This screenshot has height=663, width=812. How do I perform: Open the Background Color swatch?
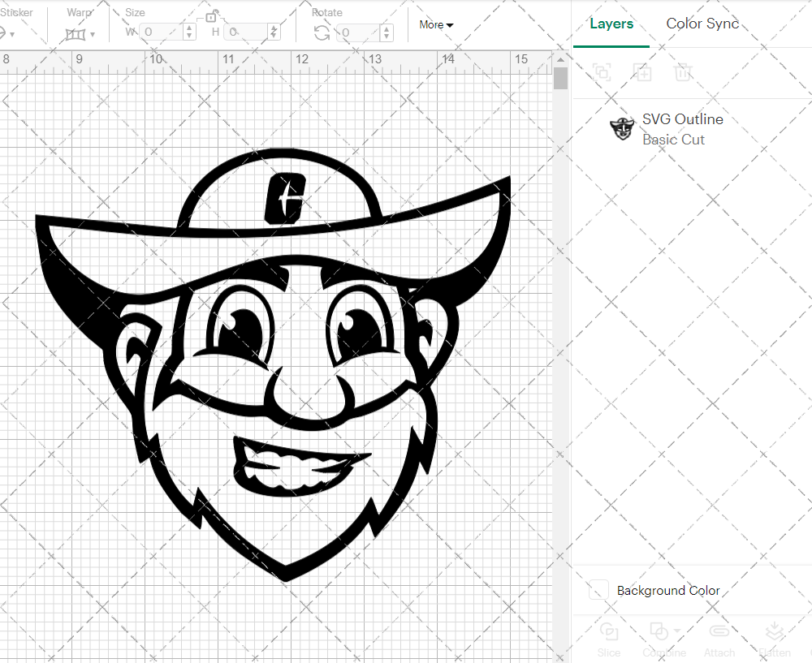click(x=598, y=590)
